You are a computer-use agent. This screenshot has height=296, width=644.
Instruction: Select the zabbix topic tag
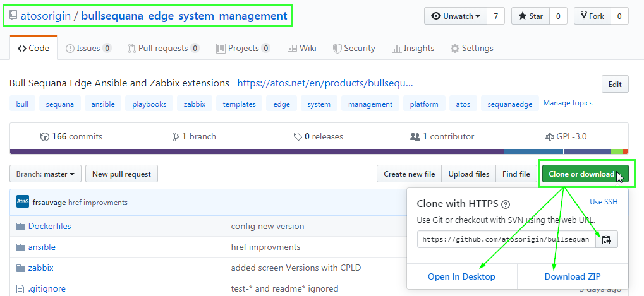click(195, 104)
